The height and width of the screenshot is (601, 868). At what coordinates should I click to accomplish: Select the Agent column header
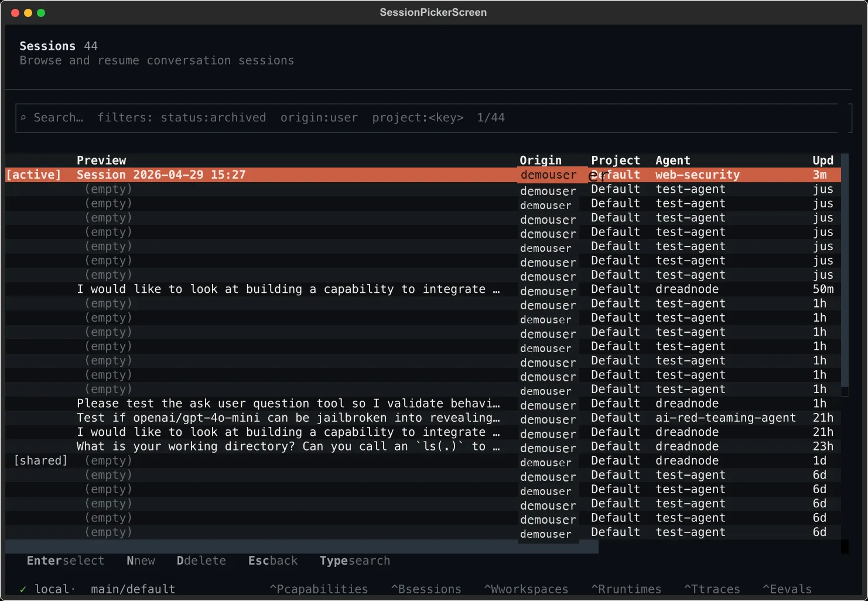tap(673, 161)
